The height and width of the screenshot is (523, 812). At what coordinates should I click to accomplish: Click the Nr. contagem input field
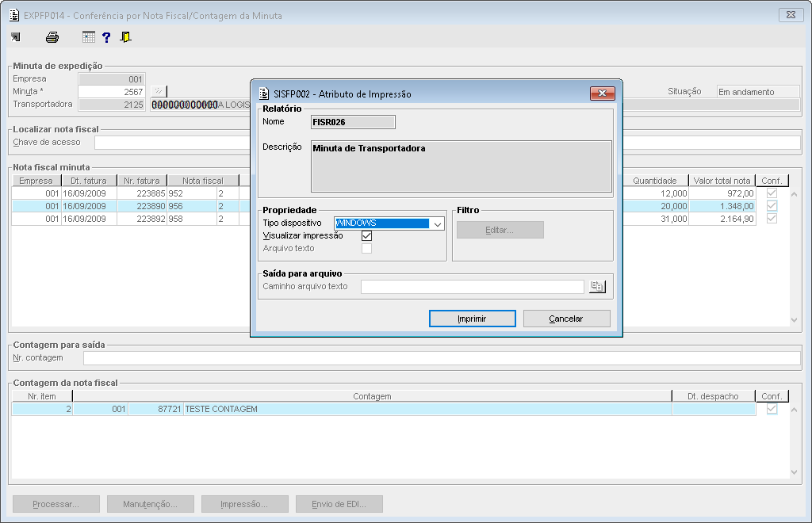coord(442,358)
